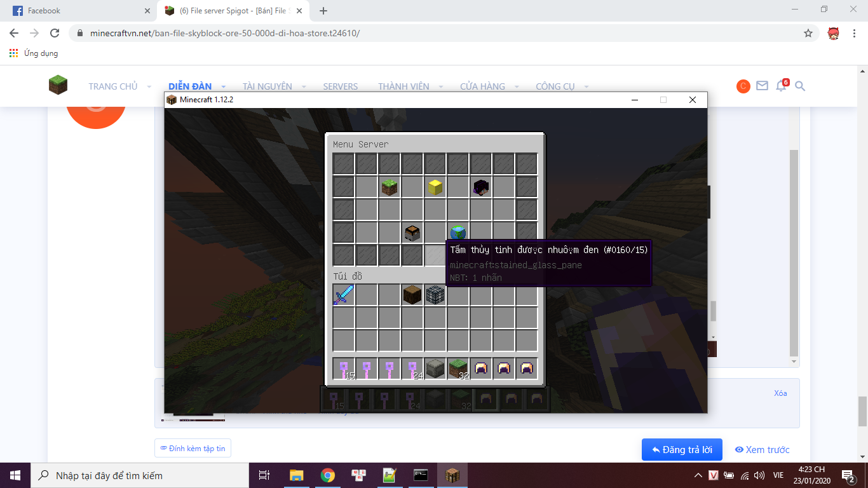This screenshot has width=868, height=488.
Task: Open the TRANG CHỦ menu item
Action: point(113,86)
